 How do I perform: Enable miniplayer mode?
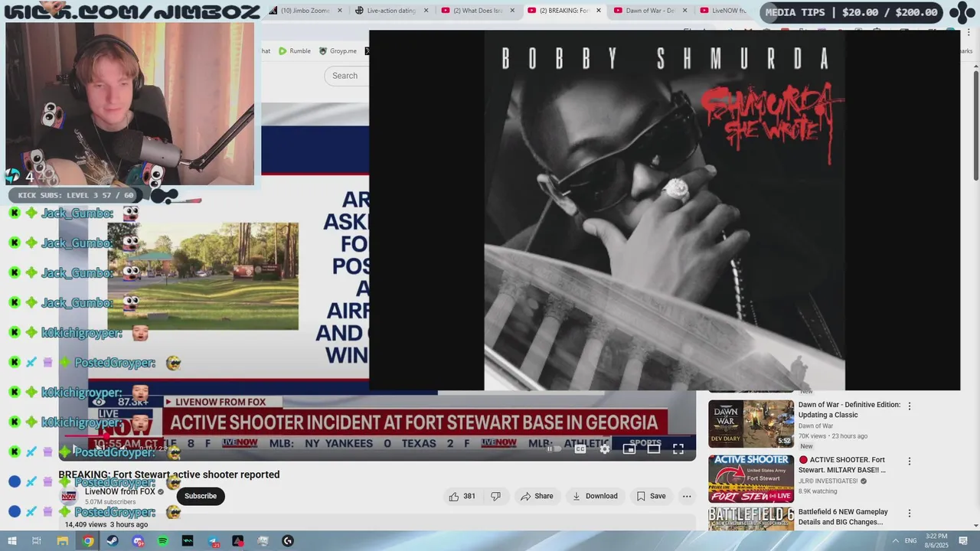pos(629,449)
